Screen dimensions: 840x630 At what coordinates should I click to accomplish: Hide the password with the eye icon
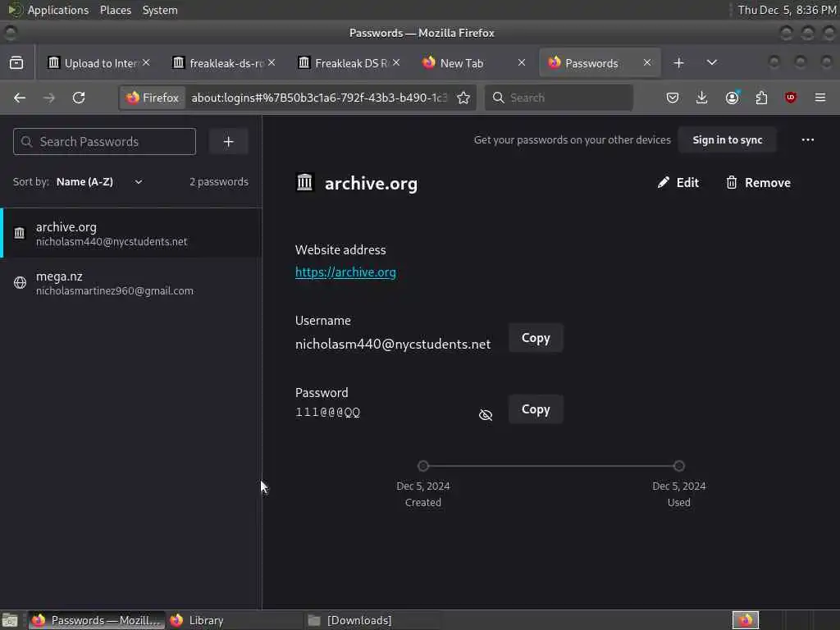(x=486, y=414)
